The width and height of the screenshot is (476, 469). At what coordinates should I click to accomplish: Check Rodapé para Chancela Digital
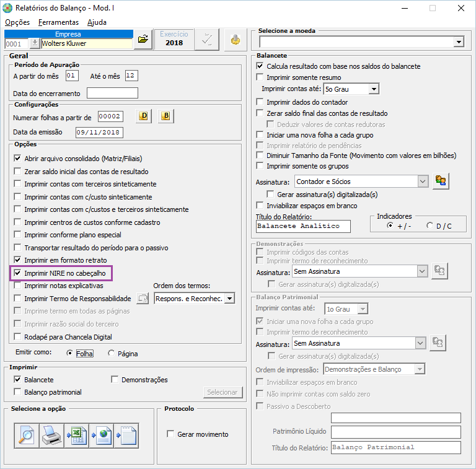click(x=17, y=337)
